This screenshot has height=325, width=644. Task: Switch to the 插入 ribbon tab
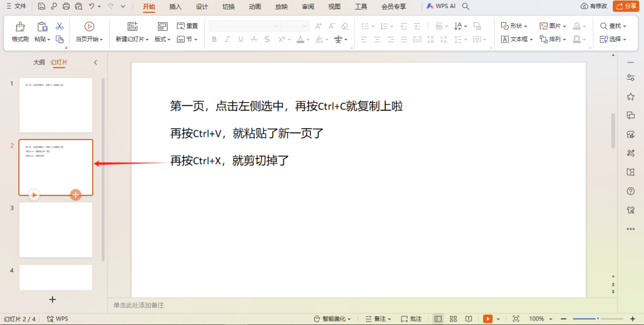tap(174, 7)
